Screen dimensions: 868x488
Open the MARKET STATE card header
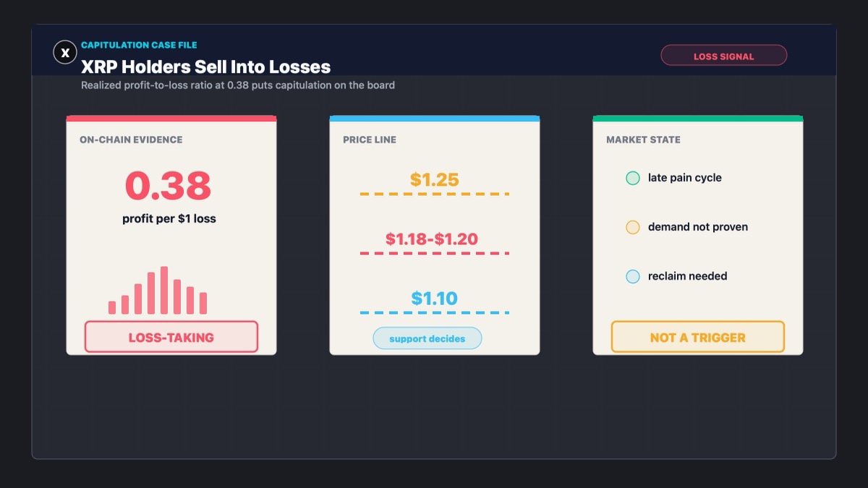[643, 140]
